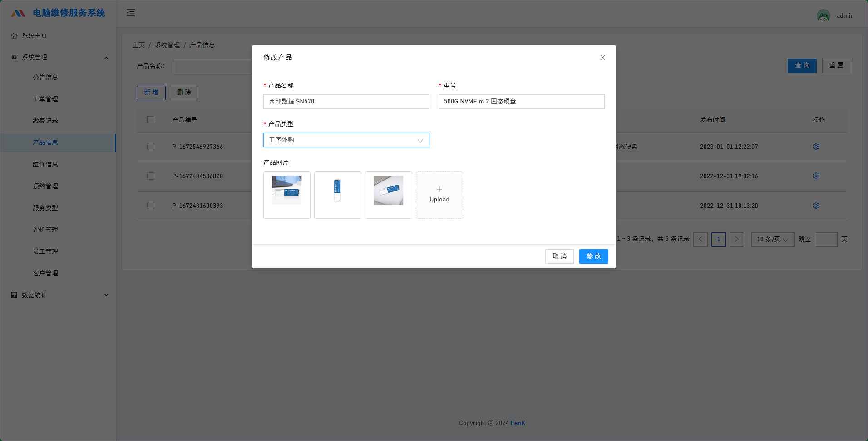Click the 取消 button in the dialog
868x441 pixels.
(x=559, y=256)
